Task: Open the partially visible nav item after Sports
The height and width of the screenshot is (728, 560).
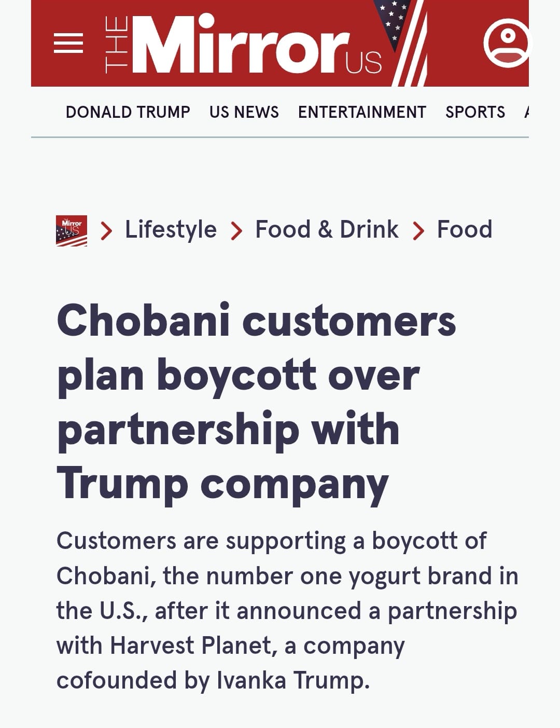Action: [x=526, y=112]
